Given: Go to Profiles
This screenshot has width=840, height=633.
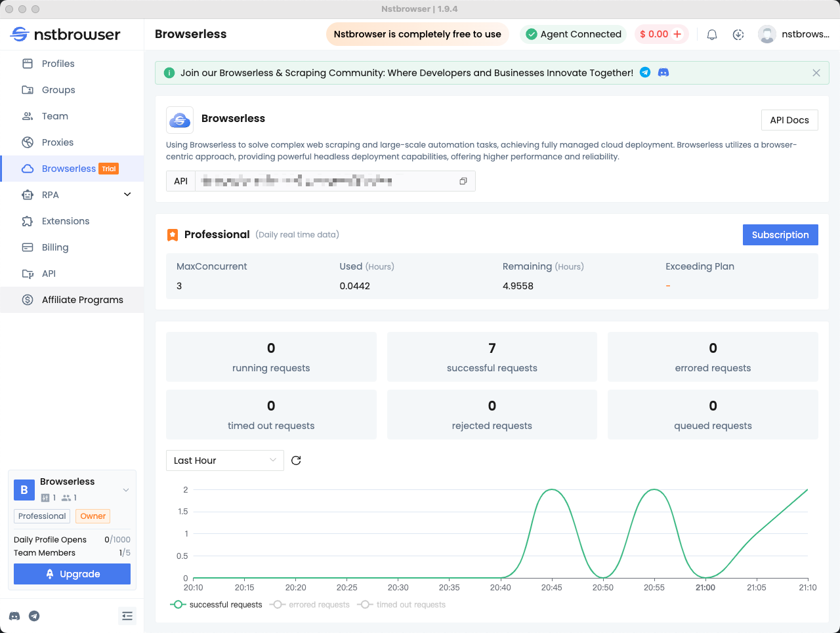Looking at the screenshot, I should click(x=72, y=64).
